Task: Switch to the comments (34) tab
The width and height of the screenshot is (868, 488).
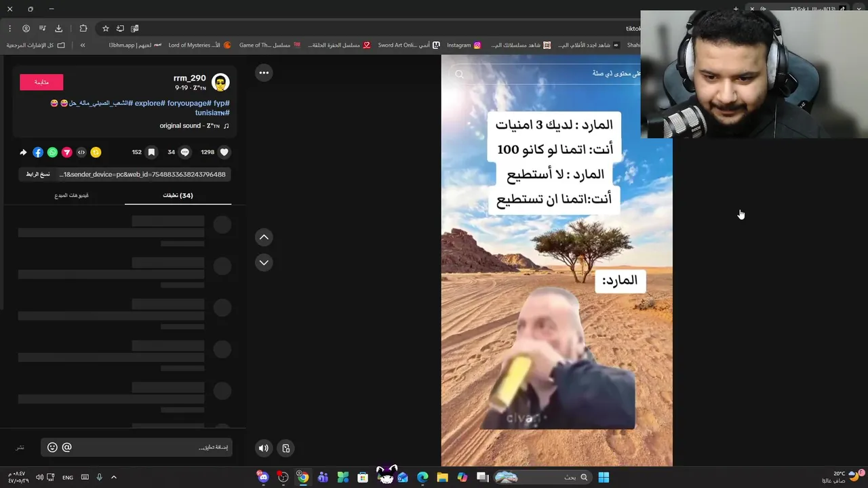Action: pos(178,195)
